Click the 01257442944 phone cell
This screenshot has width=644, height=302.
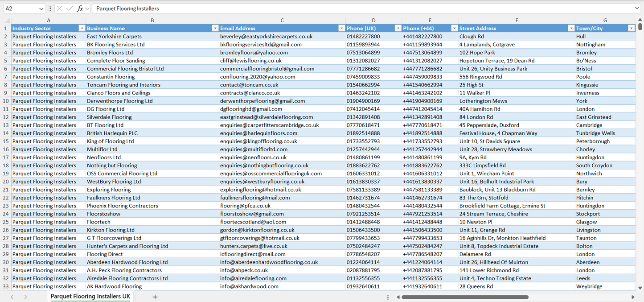click(x=373, y=149)
